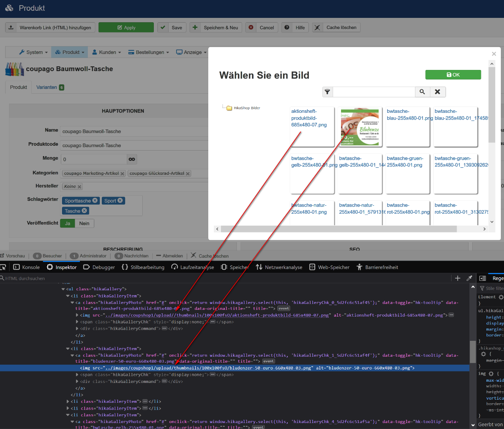The image size is (504, 429).
Task: Set Veröffentlicht to Ja
Action: click(x=68, y=223)
